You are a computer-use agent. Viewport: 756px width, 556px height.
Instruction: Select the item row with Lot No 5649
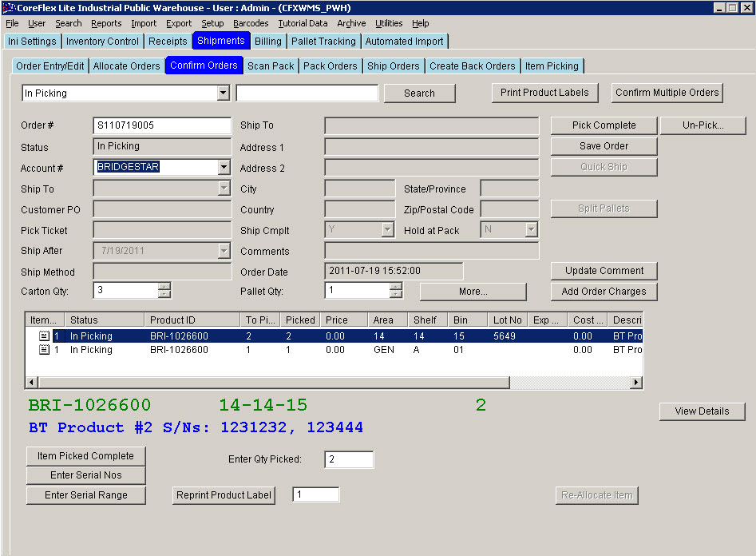334,336
